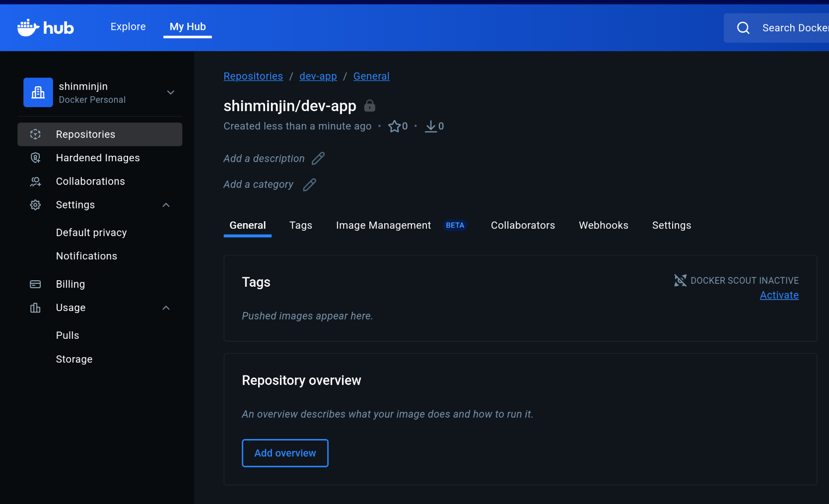Click Add a category text
Viewport: 829px width, 504px height.
259,185
